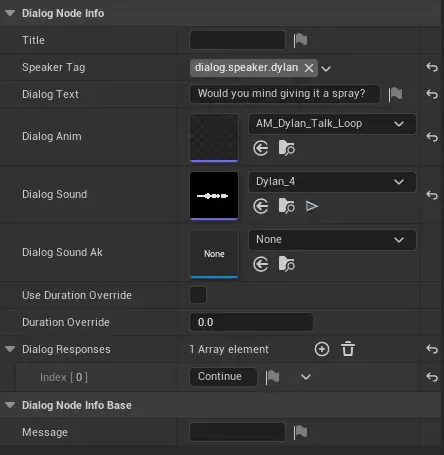Open the Speaker Tag dropdown arrow

(326, 69)
